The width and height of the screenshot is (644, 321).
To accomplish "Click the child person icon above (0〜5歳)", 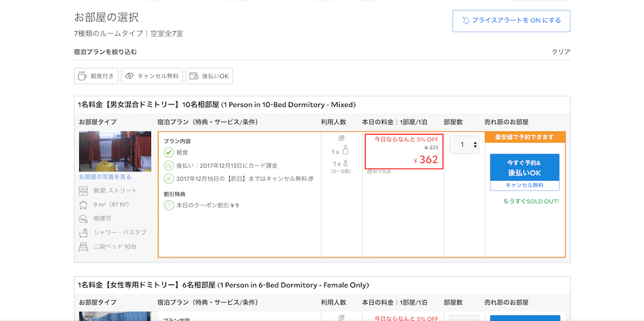I will coord(345,163).
